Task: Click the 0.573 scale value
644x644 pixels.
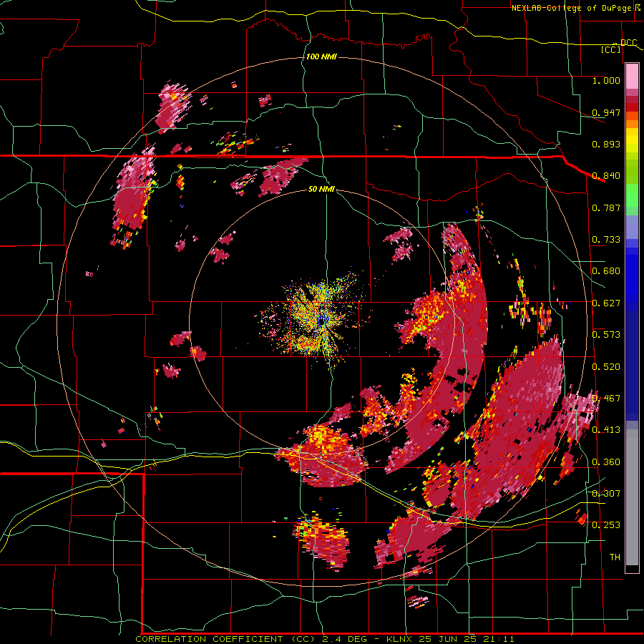Action: 606,335
